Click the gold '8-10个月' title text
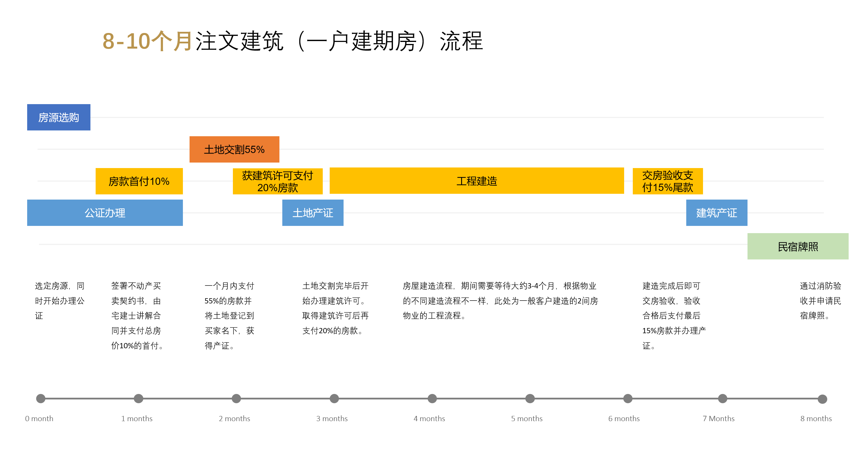Screen dimensions: 868x468 click(148, 41)
